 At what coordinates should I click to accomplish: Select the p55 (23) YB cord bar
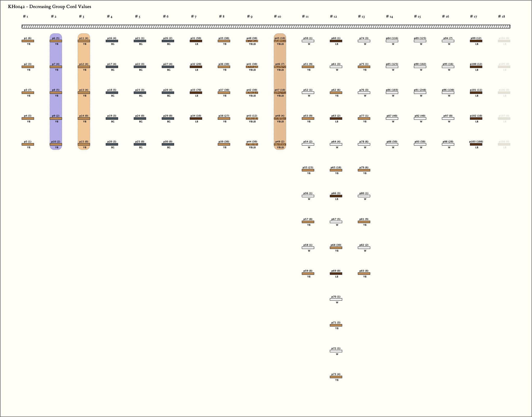[308, 170]
